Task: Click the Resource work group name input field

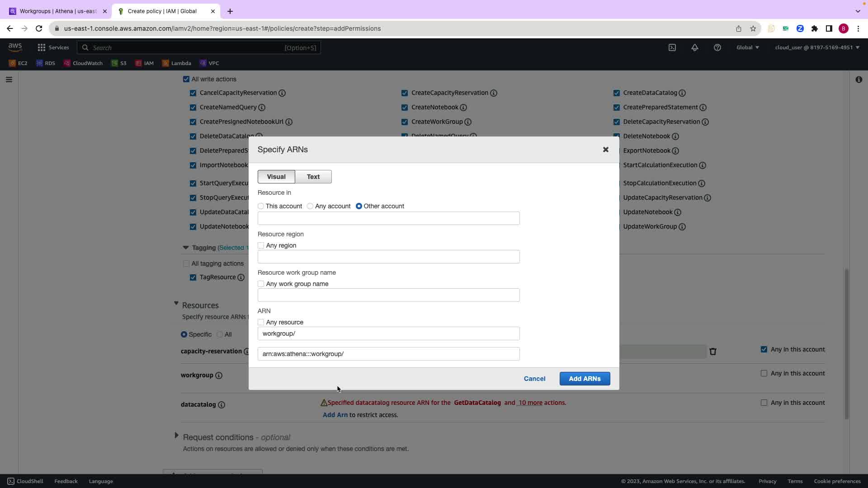Action: coord(388,295)
